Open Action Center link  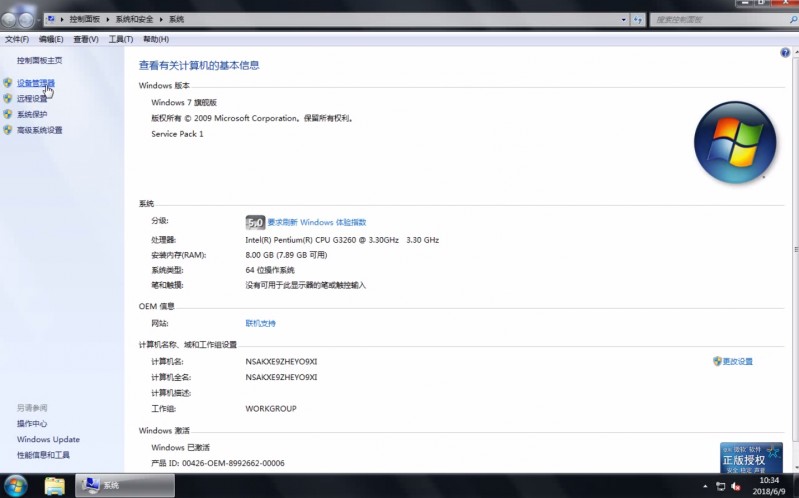[x=32, y=424]
